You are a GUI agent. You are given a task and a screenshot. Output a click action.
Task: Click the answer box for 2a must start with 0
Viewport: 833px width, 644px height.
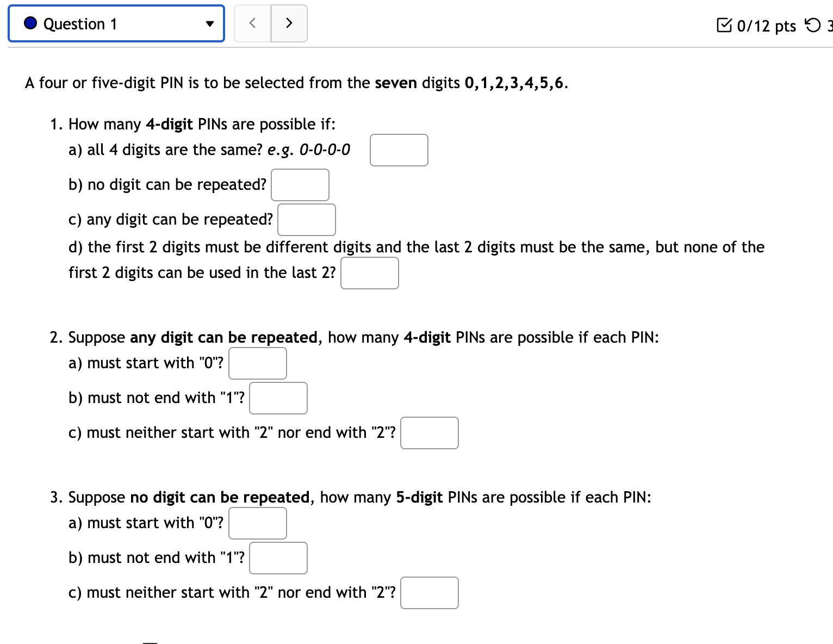click(257, 363)
